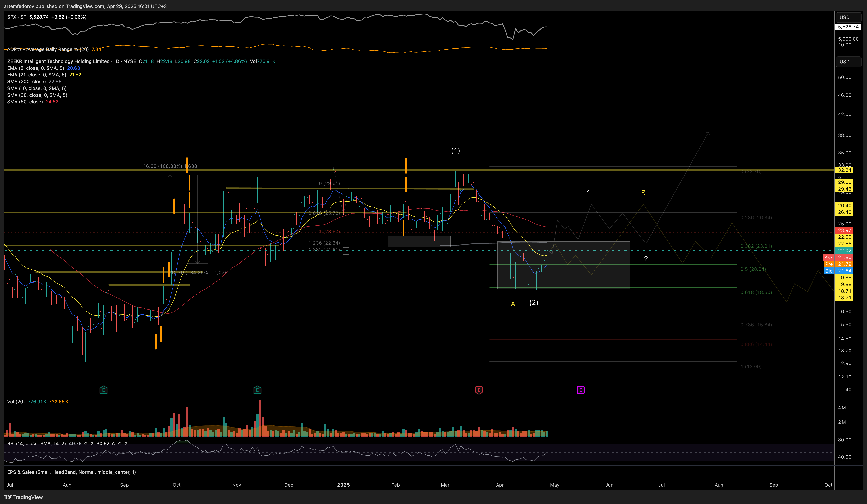Click the Jun label on time axis
The height and width of the screenshot is (504, 867).
[x=609, y=485]
